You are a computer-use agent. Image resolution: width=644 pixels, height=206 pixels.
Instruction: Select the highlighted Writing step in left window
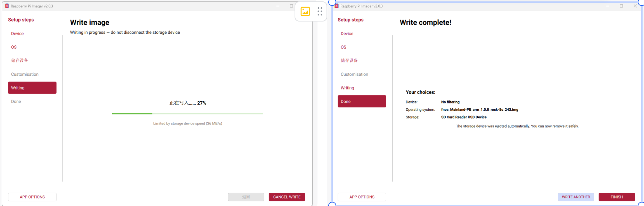click(32, 88)
